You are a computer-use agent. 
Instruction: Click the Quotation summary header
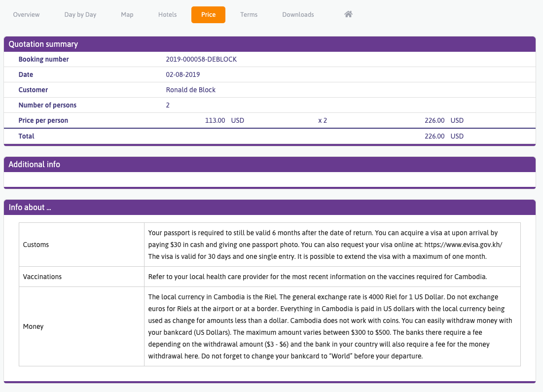click(x=270, y=44)
